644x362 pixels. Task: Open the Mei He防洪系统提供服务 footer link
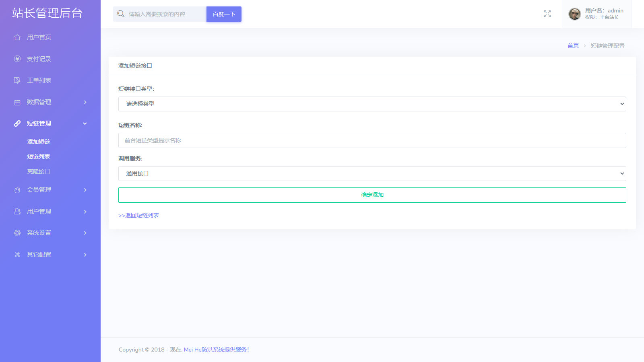(217, 350)
